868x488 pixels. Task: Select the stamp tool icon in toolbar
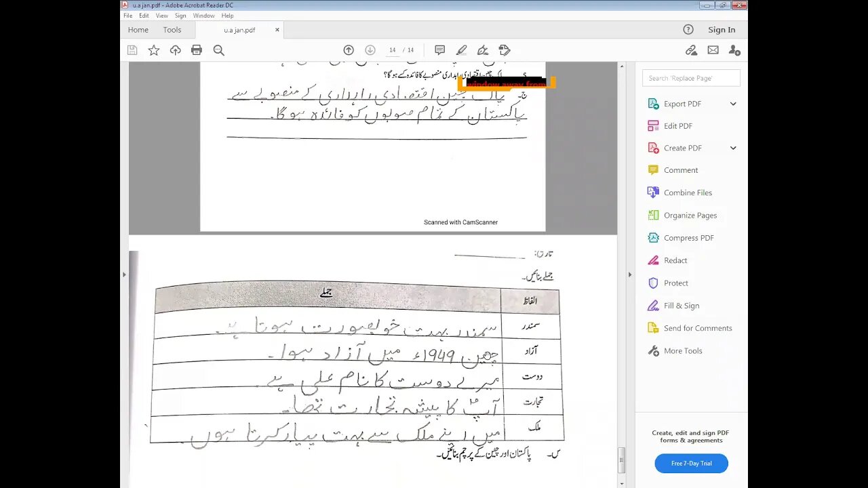pos(505,50)
